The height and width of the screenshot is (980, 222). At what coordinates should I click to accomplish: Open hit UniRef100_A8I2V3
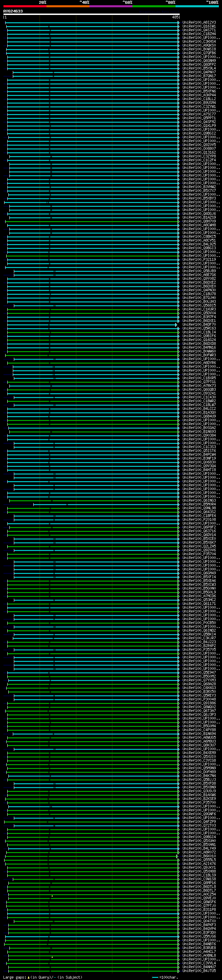pos(199,23)
